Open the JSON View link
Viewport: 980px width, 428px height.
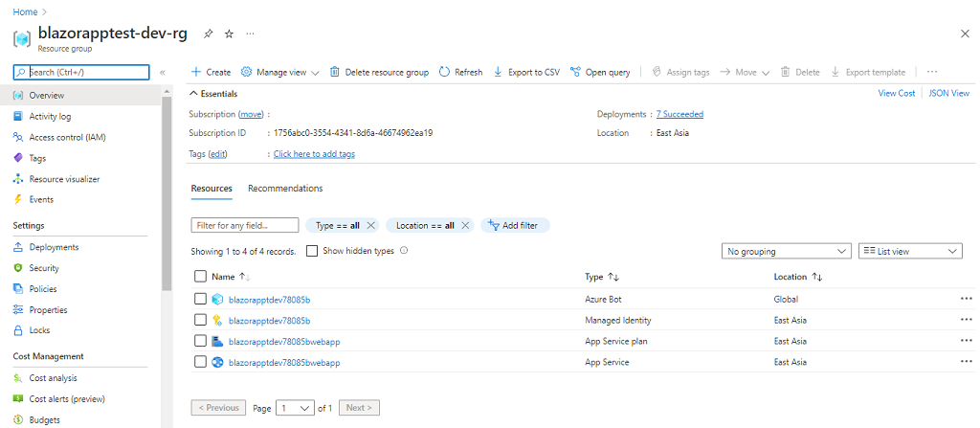click(948, 93)
